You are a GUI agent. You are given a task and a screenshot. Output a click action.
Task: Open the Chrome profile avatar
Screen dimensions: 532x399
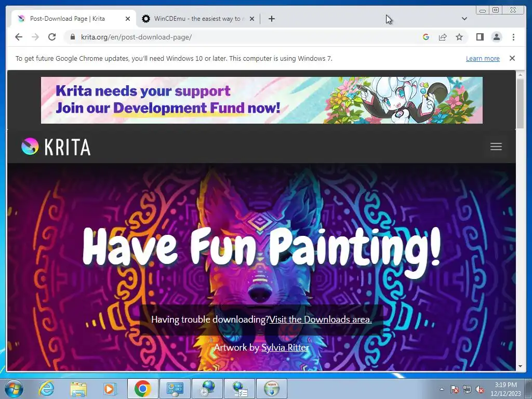pos(496,37)
